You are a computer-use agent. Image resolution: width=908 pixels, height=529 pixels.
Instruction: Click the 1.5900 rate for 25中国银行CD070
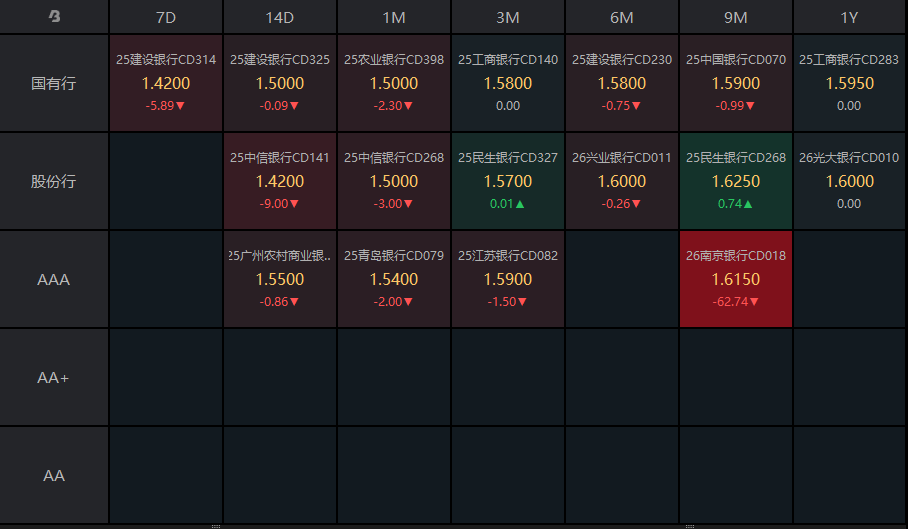click(x=736, y=84)
